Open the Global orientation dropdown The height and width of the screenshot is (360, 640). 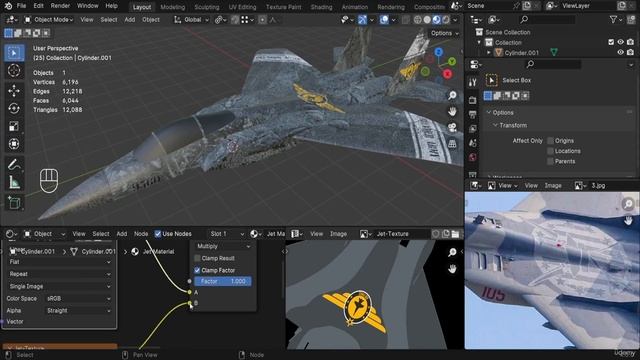pos(191,20)
